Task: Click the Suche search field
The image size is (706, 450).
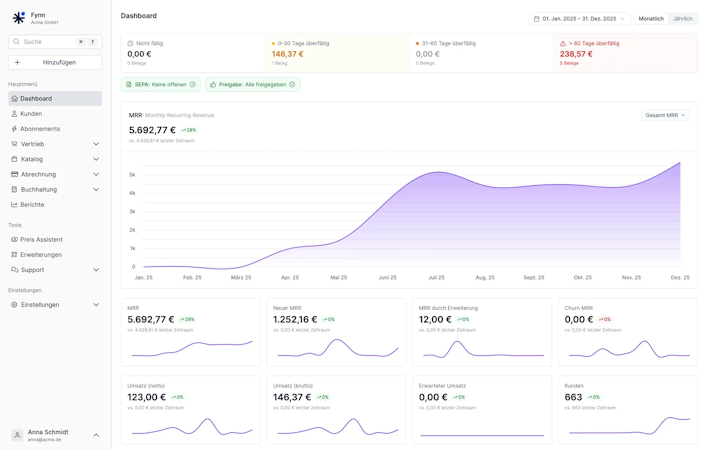Action: 45,42
